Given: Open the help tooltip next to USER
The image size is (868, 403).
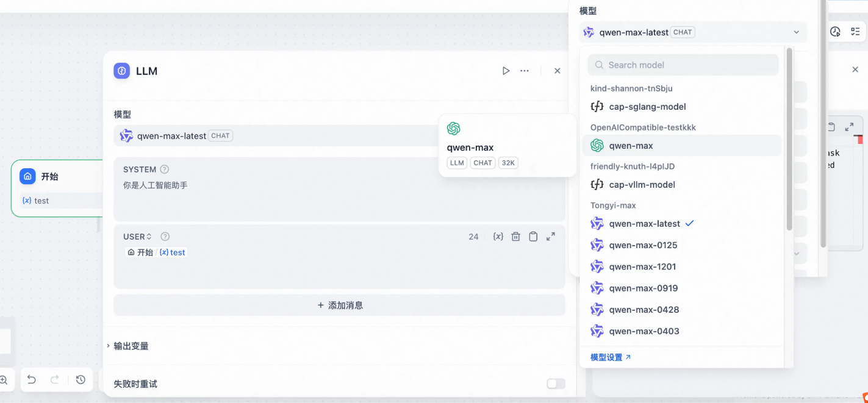Looking at the screenshot, I should [165, 237].
